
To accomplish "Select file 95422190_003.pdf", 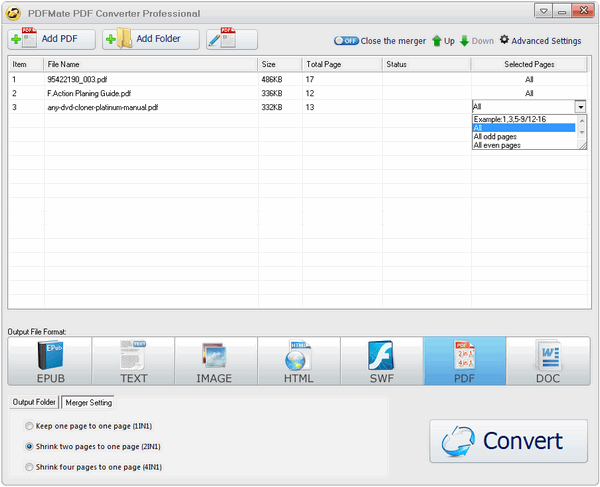I will pos(77,79).
